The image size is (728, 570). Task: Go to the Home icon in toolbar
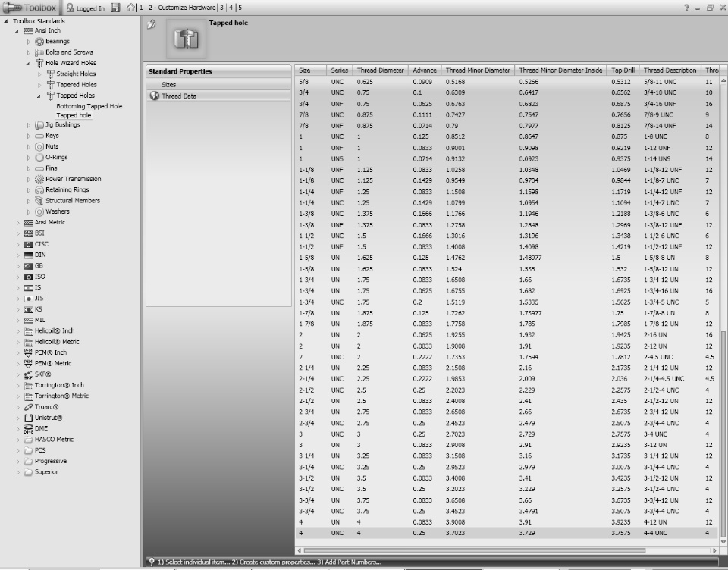click(x=130, y=8)
